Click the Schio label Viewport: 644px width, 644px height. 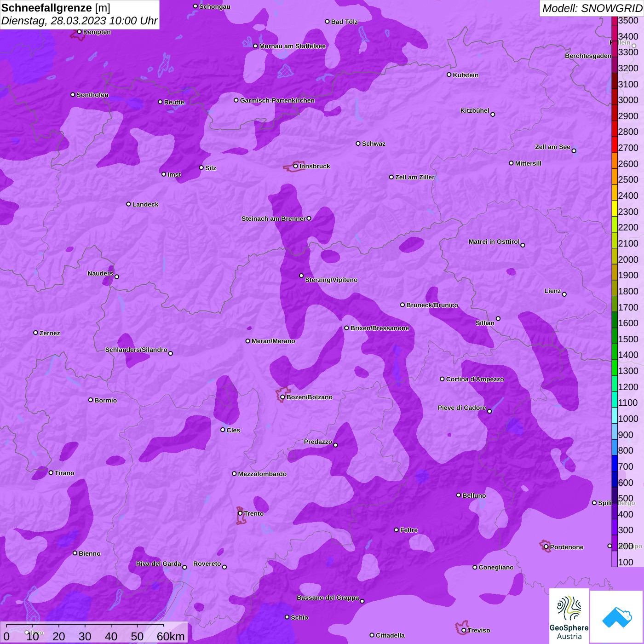[x=299, y=617]
